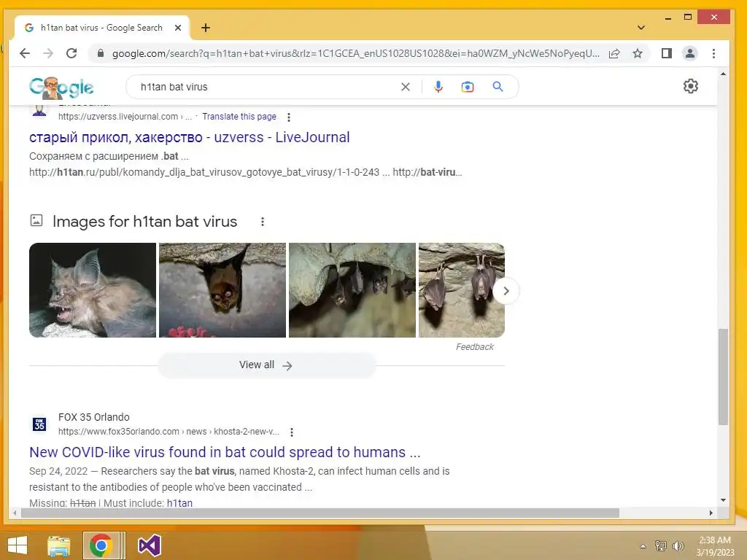Share this page via address bar icon
The width and height of the screenshot is (747, 560).
(614, 53)
